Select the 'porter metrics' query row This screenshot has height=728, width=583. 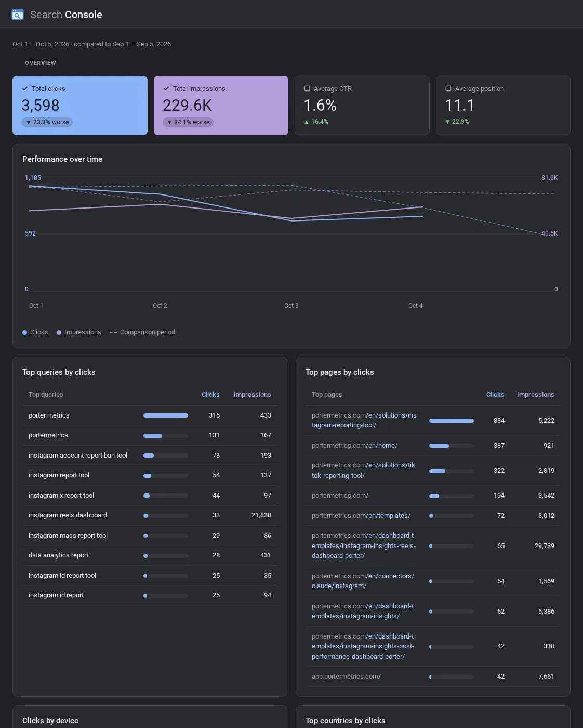tap(150, 415)
